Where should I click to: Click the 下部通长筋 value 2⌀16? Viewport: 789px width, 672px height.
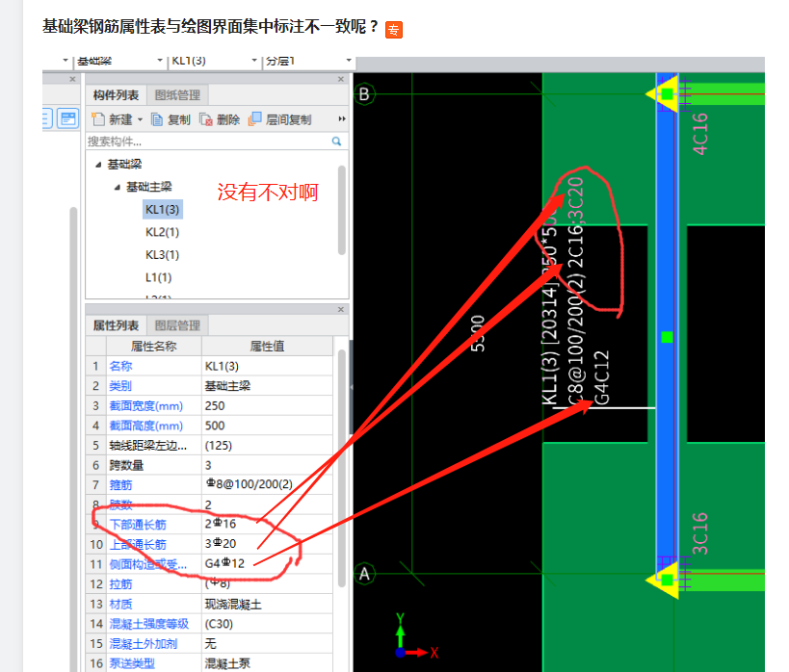click(x=267, y=525)
